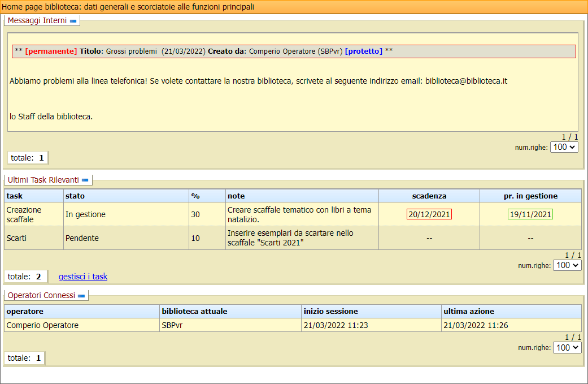The width and height of the screenshot is (588, 384).
Task: Collapse the Ultimi Task Rilevanti panel
Action: [x=85, y=180]
